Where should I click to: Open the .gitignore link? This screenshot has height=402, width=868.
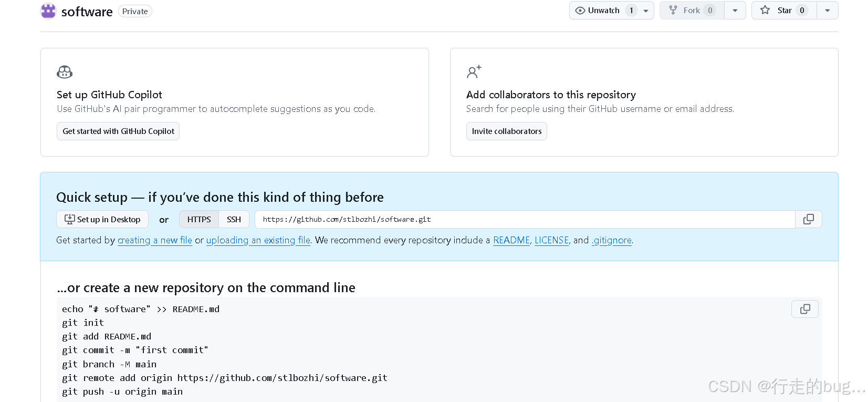pos(612,240)
